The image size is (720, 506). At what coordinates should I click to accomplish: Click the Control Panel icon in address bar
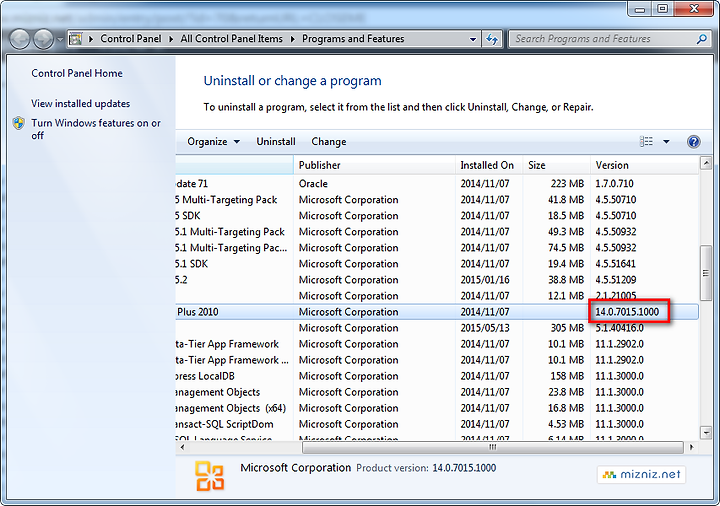pyautogui.click(x=76, y=39)
